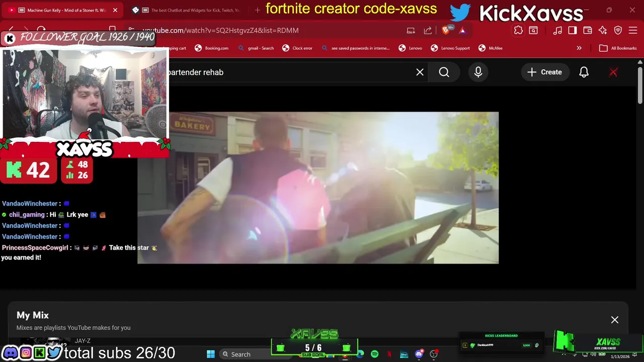644x362 pixels.
Task: Click the taskbar date 1/13/2026
Action: (x=620, y=356)
